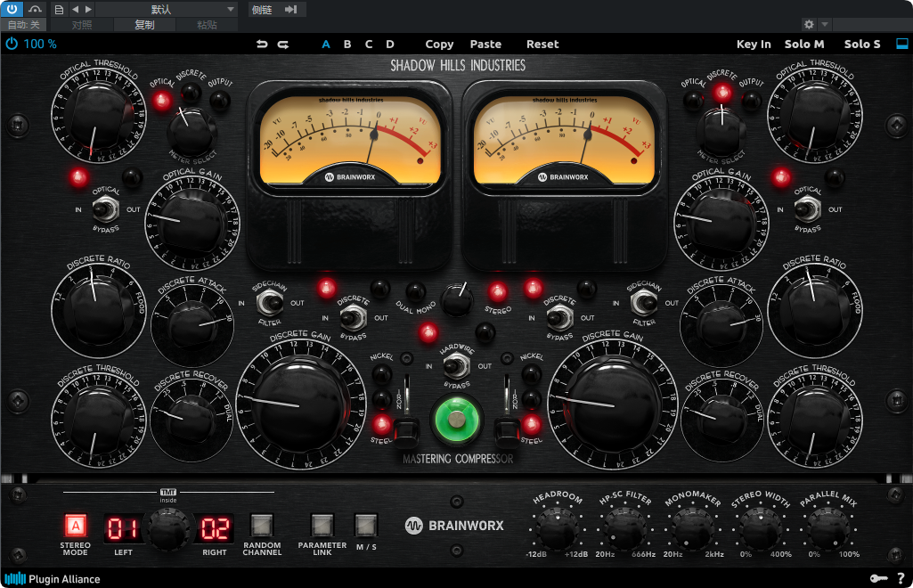
Task: Toggle the left Optical Bypass switch
Action: 106,209
